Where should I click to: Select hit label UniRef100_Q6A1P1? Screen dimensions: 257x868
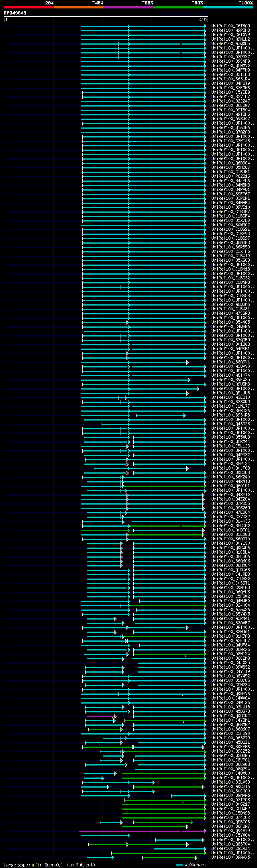point(230,486)
